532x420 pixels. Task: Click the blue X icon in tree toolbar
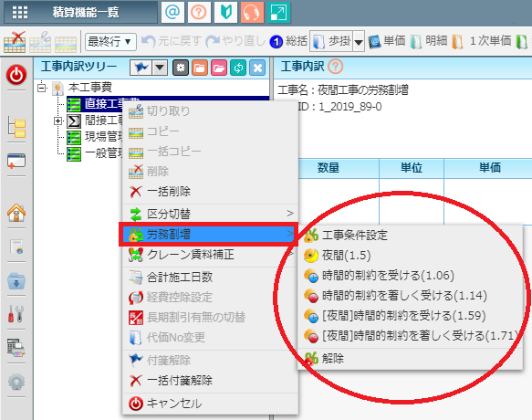click(257, 68)
